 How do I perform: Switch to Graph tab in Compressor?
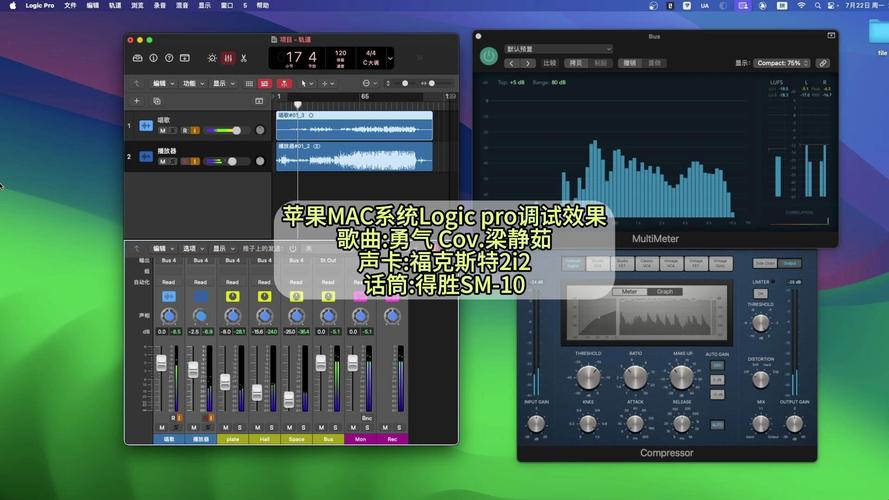[x=664, y=291]
